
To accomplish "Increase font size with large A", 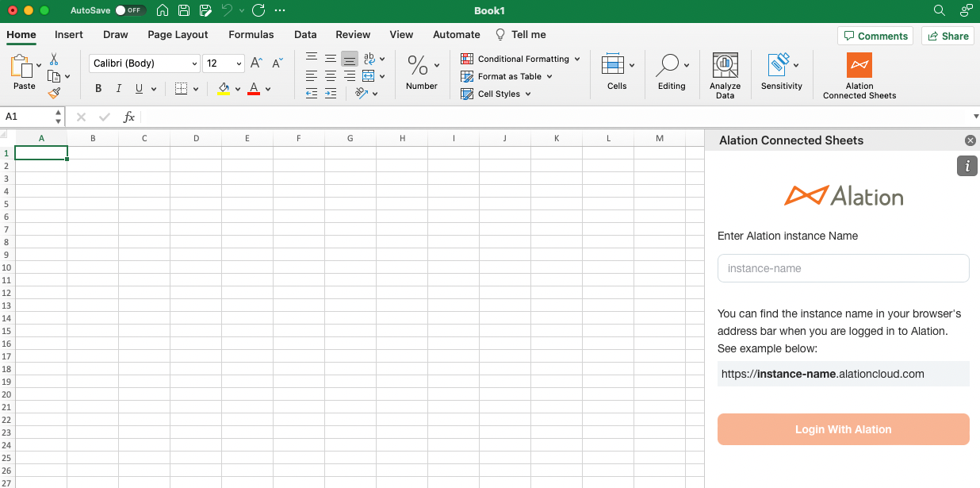I will click(x=256, y=63).
